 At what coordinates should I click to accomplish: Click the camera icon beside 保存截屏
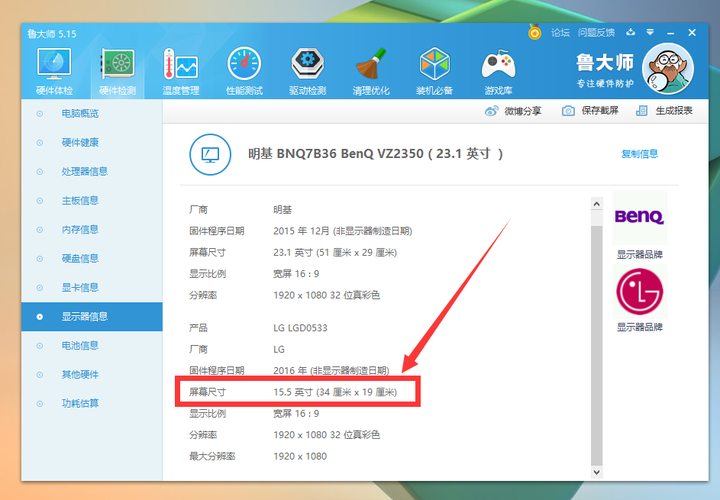click(568, 111)
